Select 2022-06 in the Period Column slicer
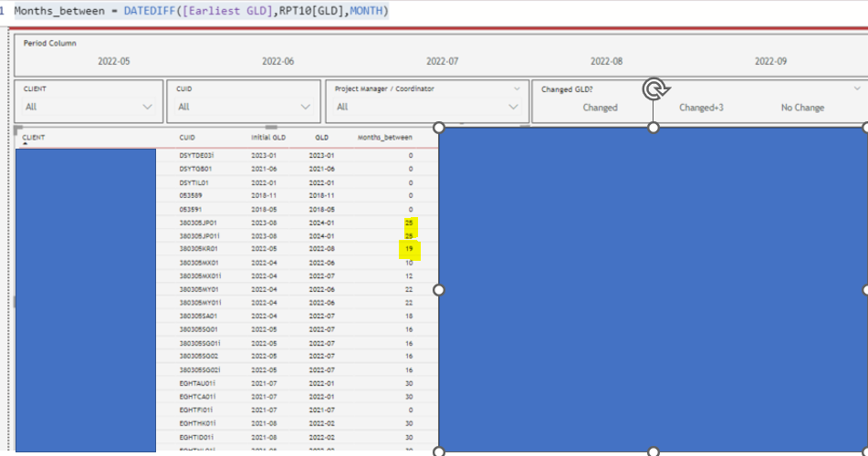This screenshot has width=868, height=456. pos(277,61)
